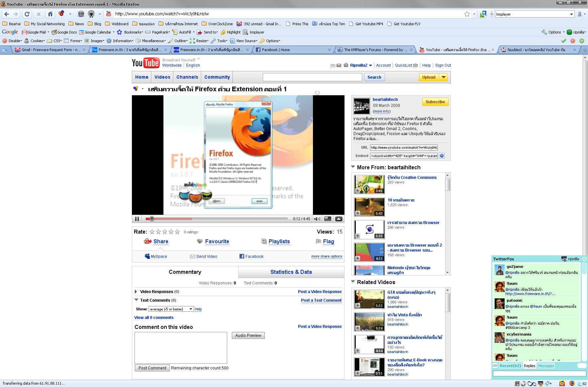Click the Google Mail toolbar icon
The height and width of the screenshot is (387, 588).
click(24, 32)
